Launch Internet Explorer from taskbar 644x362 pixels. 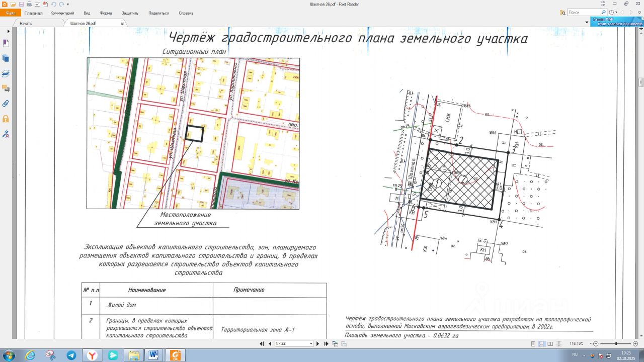30,355
